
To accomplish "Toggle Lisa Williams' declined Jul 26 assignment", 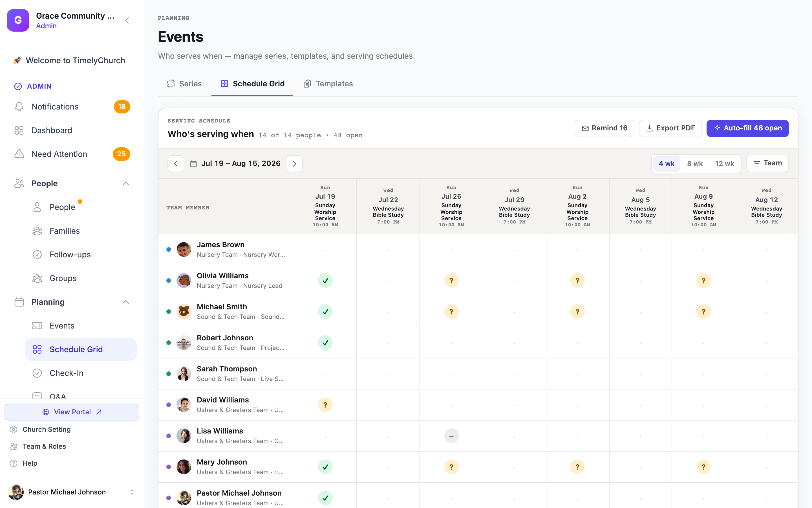I will (x=451, y=436).
